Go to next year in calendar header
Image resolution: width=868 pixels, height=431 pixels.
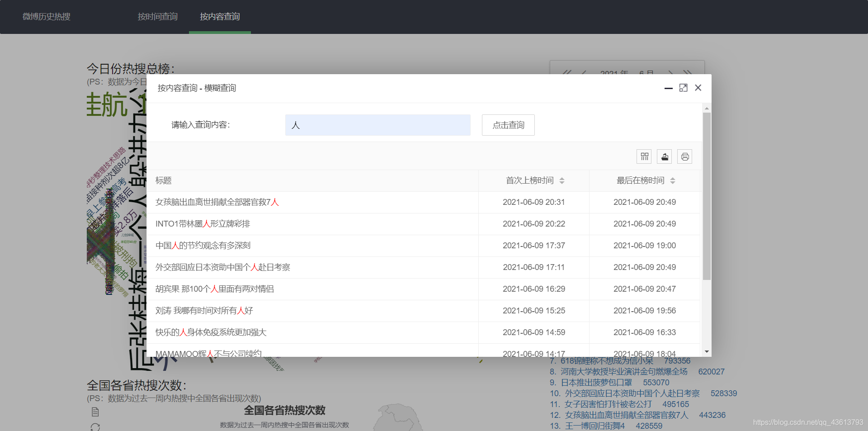[688, 72]
